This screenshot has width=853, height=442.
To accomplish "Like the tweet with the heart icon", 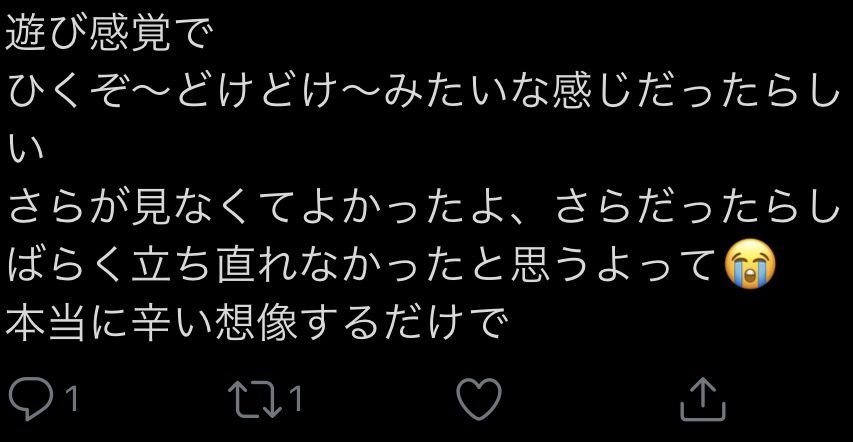I will 479,399.
